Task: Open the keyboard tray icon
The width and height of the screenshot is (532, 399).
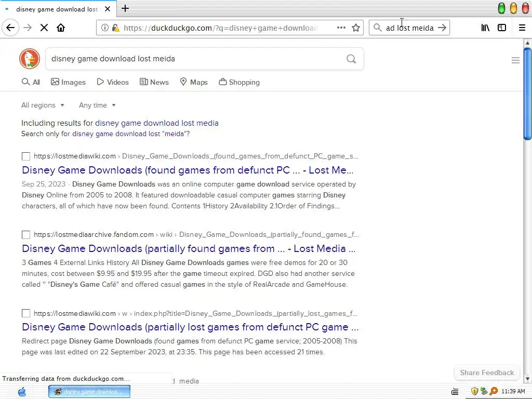Action: [455, 392]
